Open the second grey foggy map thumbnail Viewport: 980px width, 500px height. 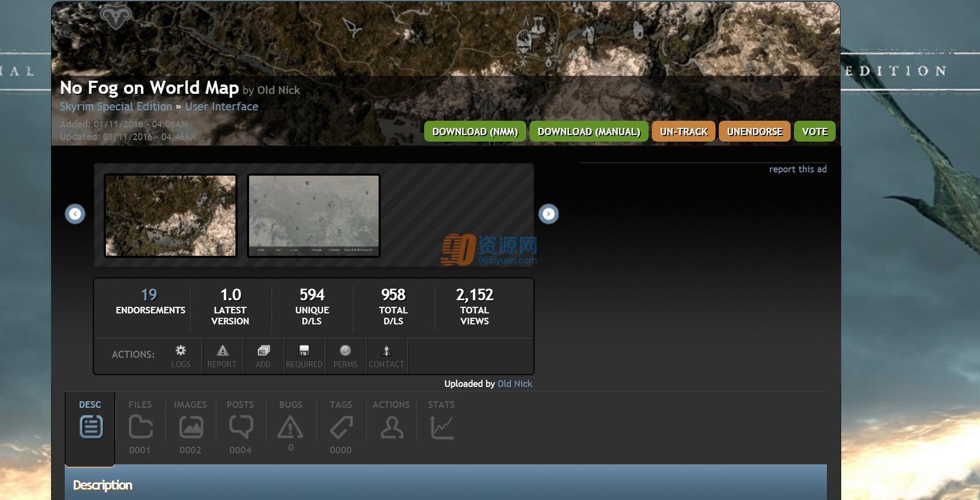(x=314, y=216)
